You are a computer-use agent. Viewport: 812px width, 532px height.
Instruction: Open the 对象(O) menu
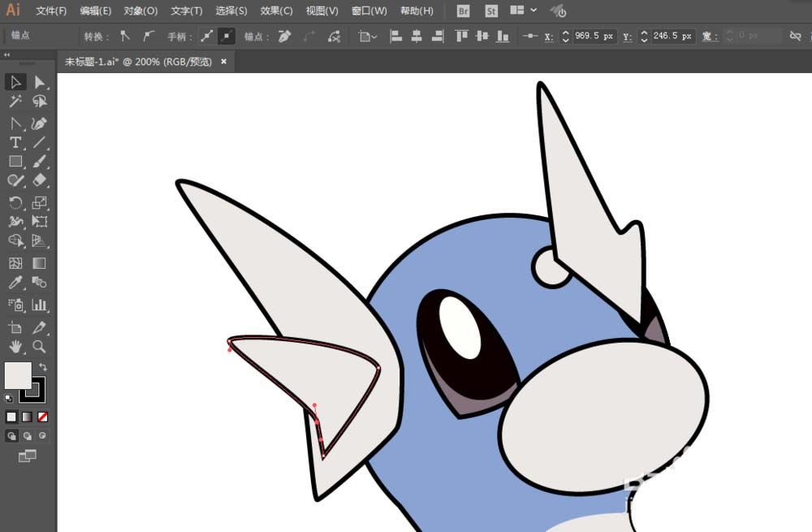tap(140, 11)
